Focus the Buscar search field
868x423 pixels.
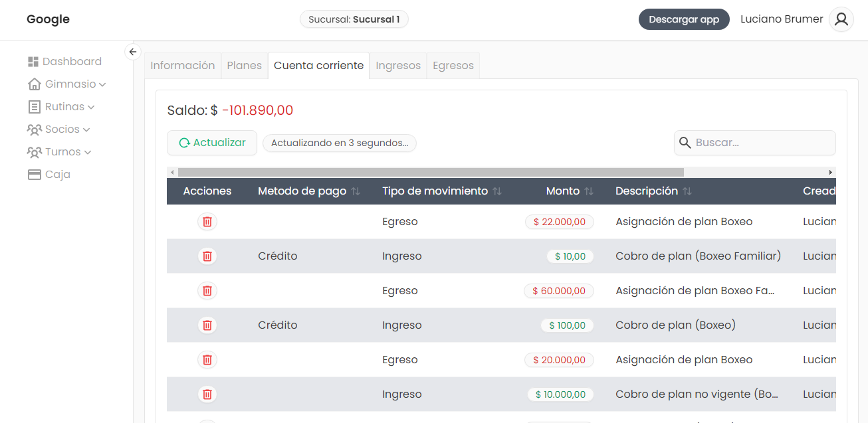762,143
